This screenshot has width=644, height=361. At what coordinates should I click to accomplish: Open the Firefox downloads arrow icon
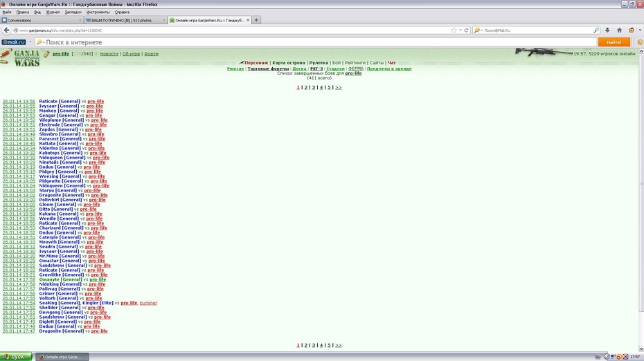[607, 30]
